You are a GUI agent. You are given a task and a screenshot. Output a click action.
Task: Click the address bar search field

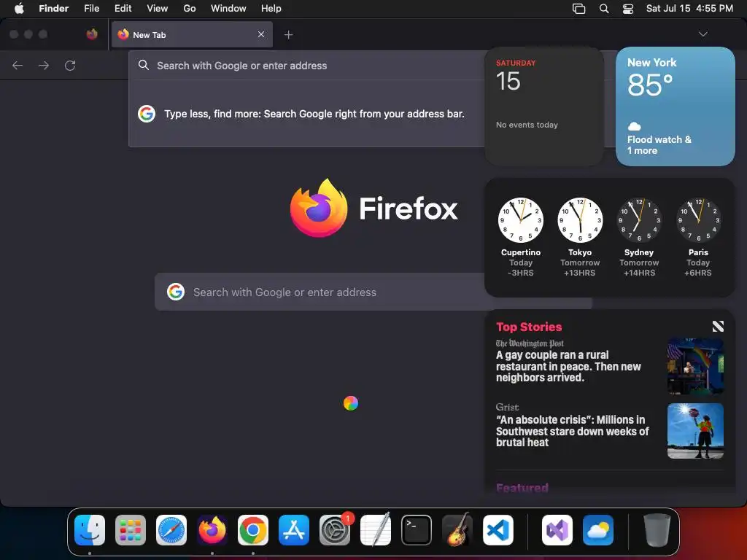tap(307, 66)
